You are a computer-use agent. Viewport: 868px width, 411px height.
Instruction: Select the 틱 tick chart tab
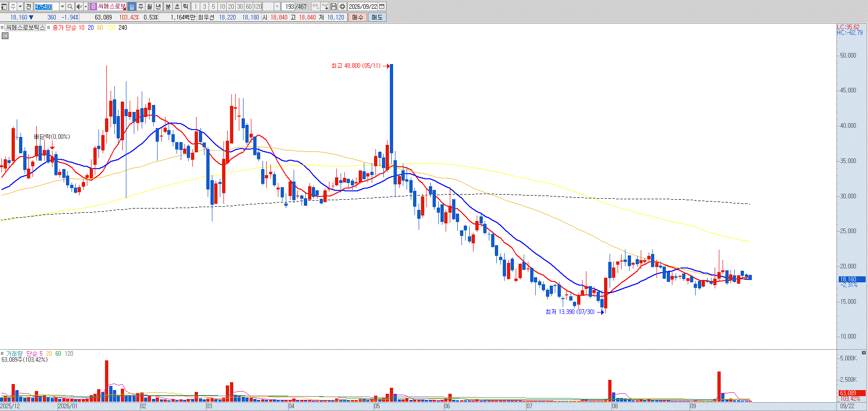[185, 7]
